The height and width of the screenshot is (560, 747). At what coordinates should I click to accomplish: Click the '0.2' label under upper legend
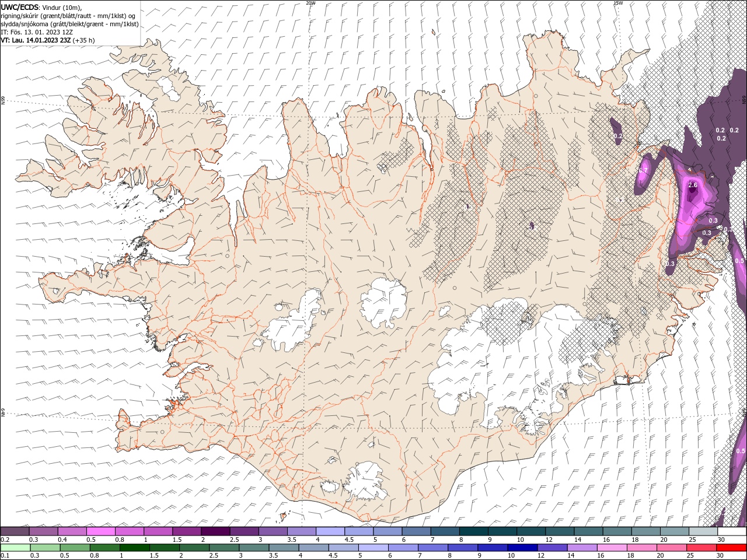(x=4, y=540)
